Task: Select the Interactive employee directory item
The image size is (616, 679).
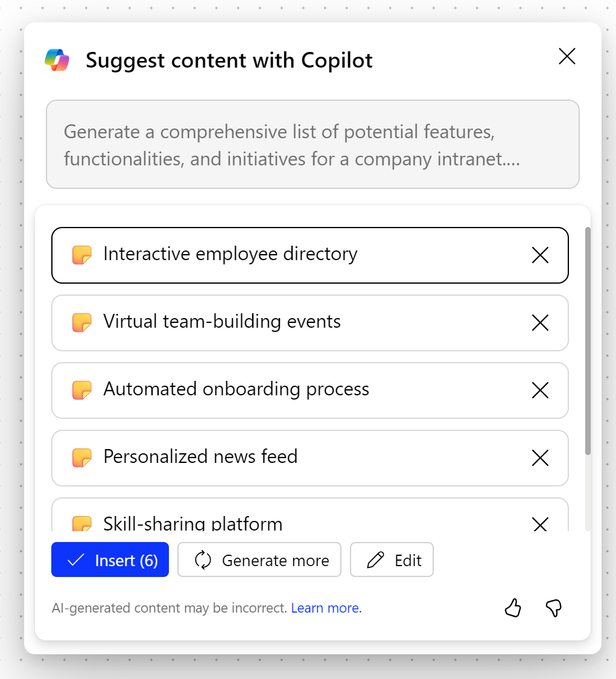Action: point(310,255)
